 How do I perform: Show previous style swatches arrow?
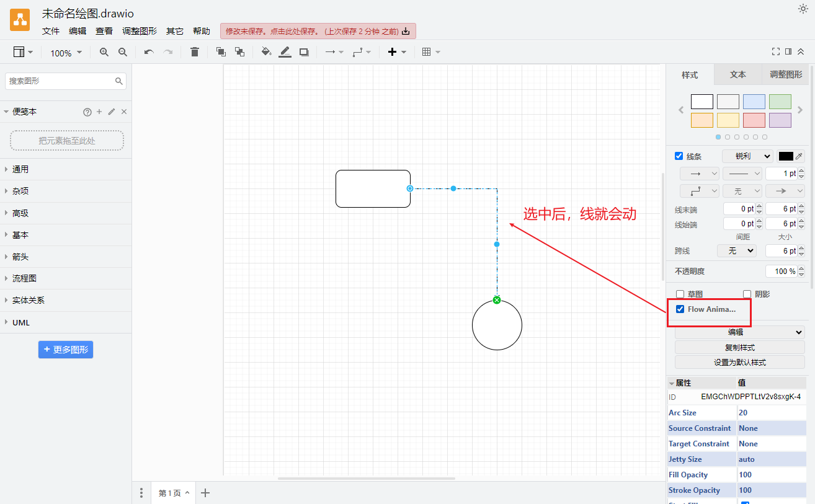tap(681, 110)
